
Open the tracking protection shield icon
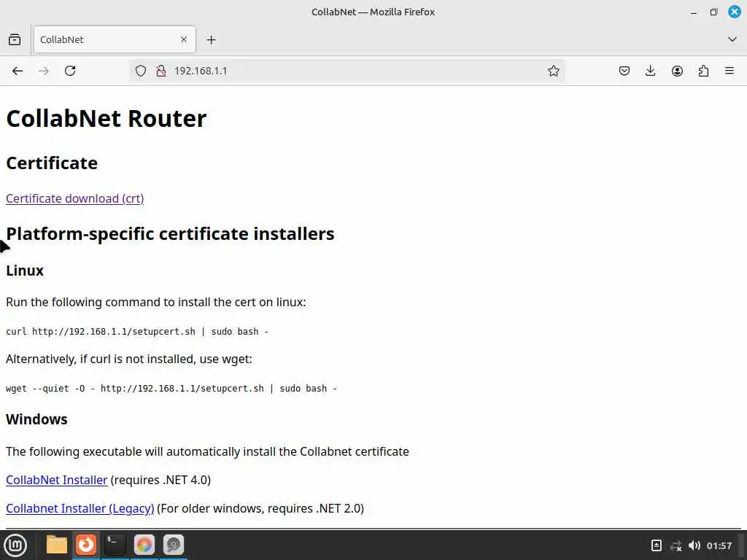pos(141,71)
